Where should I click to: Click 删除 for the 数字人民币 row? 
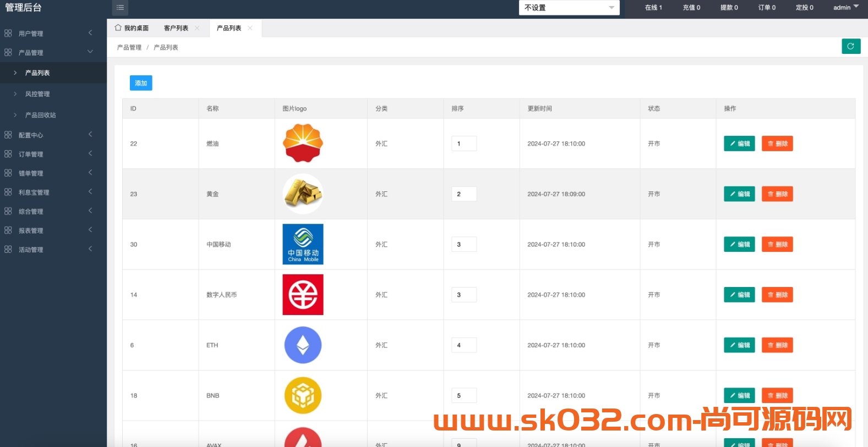click(777, 295)
